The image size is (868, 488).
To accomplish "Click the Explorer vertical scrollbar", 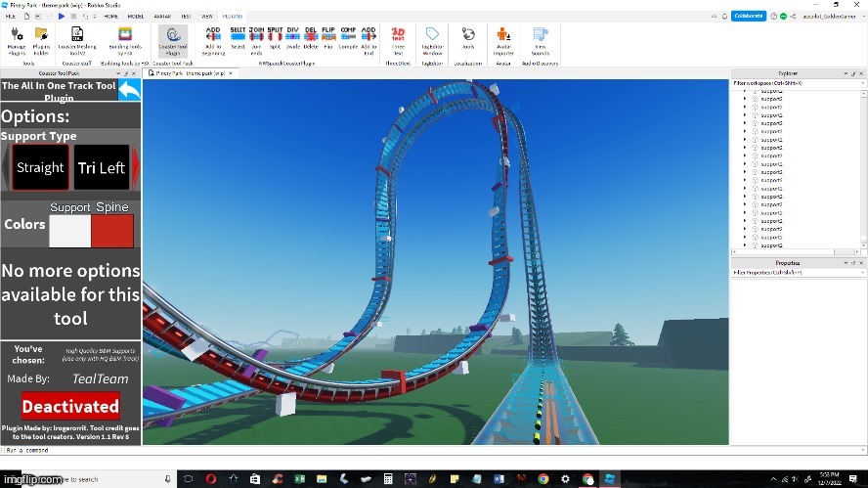I will [863, 169].
